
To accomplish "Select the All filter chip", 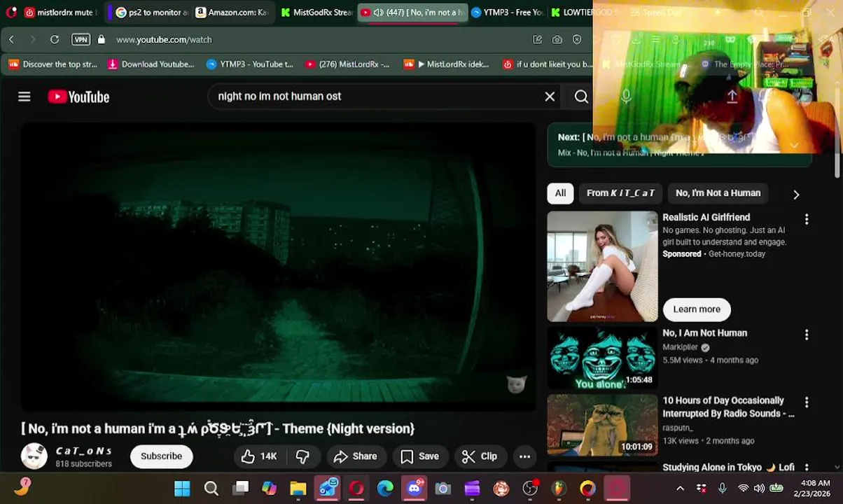I will (x=560, y=193).
